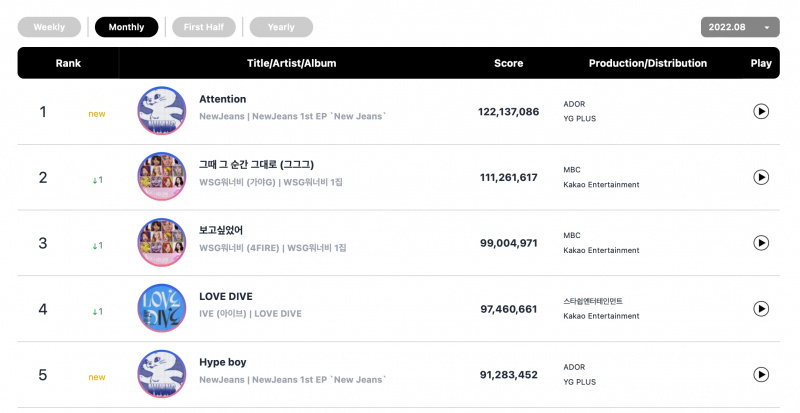Open the LOVE DIVE album cover thumbnail
The width and height of the screenshot is (800, 413).
(162, 308)
